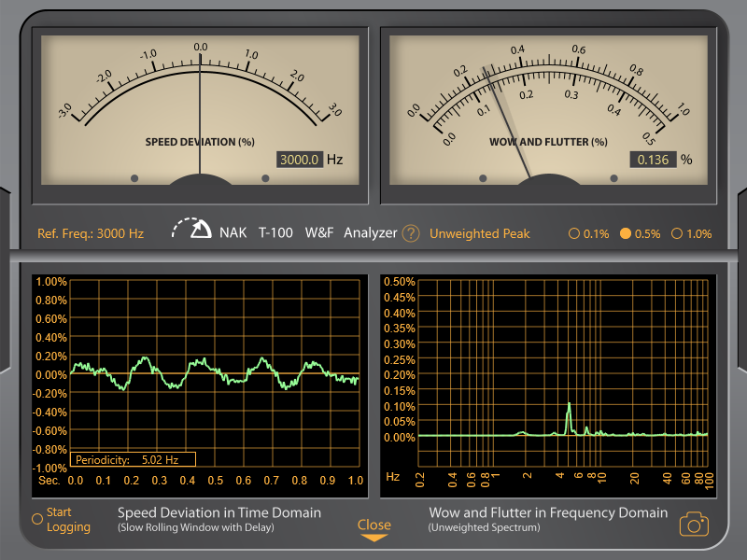Click right adjustment screw on Speed Deviation meter
This screenshot has height=560, width=747.
[x=265, y=177]
